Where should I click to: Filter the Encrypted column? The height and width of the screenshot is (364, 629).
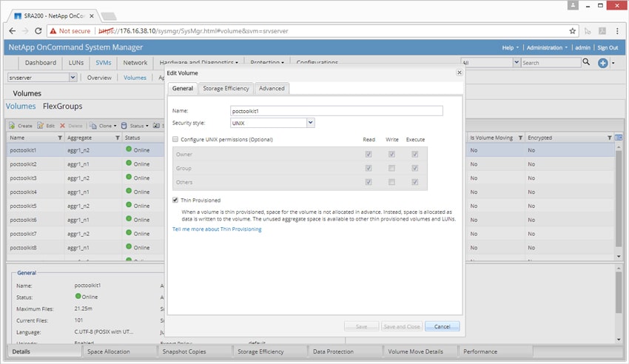tap(609, 138)
